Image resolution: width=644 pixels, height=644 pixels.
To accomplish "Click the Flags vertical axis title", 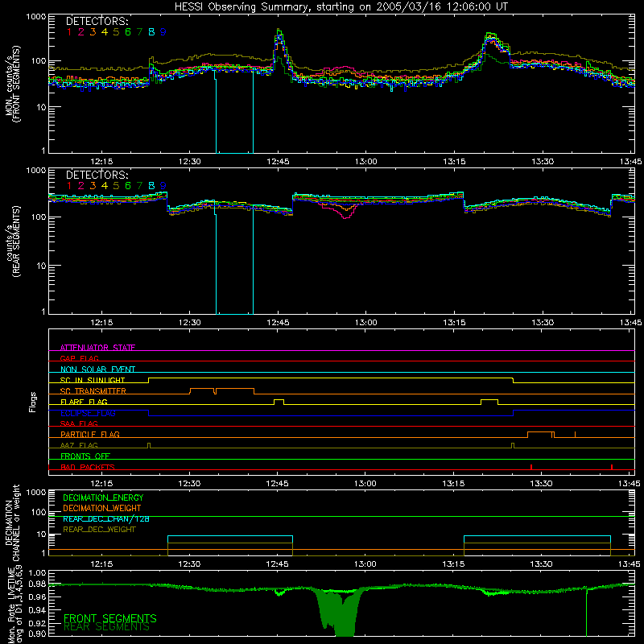I will coord(33,402).
